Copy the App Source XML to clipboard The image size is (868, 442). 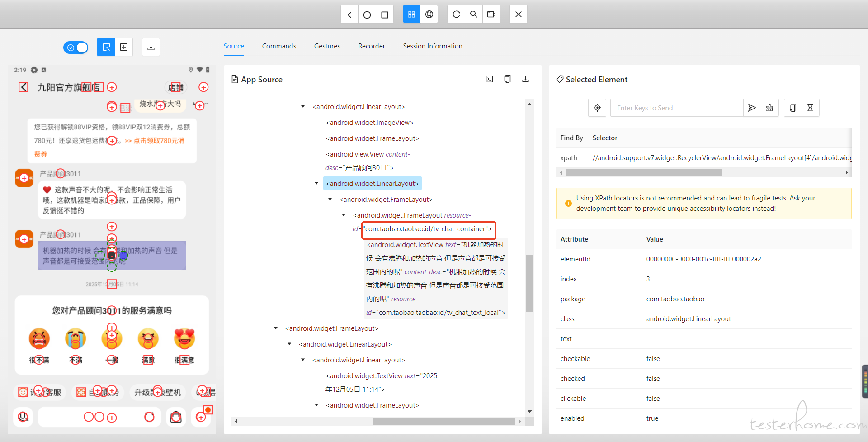pos(507,79)
